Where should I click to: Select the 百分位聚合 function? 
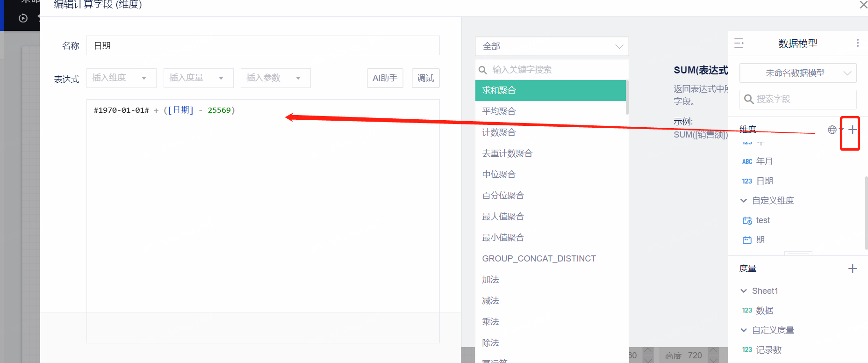[x=550, y=196]
